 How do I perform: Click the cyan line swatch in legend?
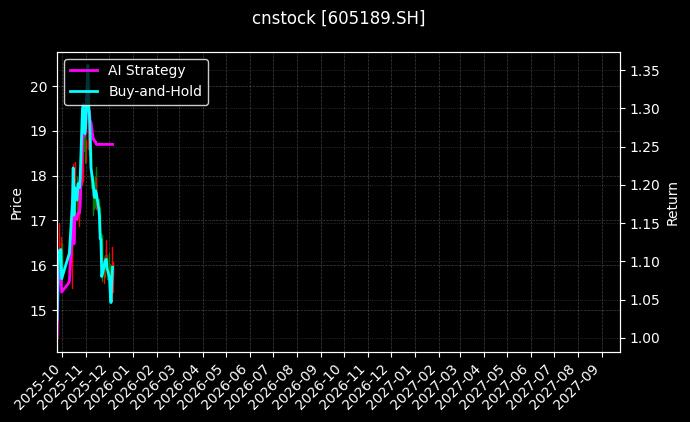[84, 91]
